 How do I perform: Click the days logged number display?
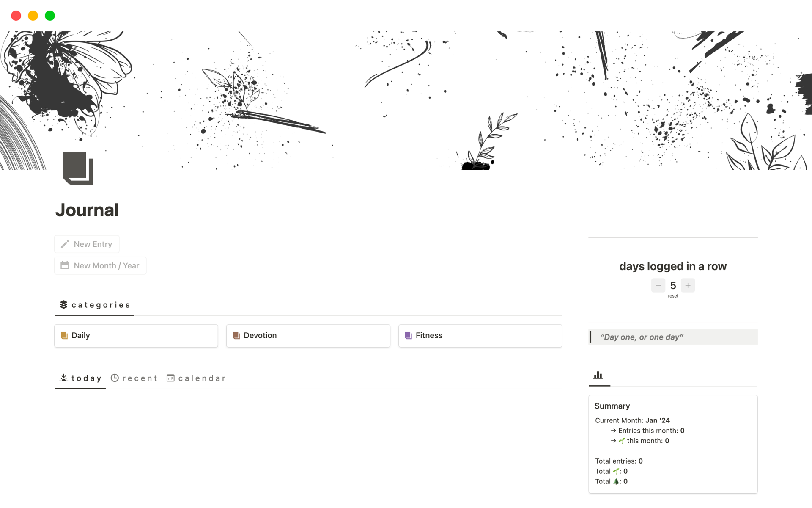click(672, 285)
